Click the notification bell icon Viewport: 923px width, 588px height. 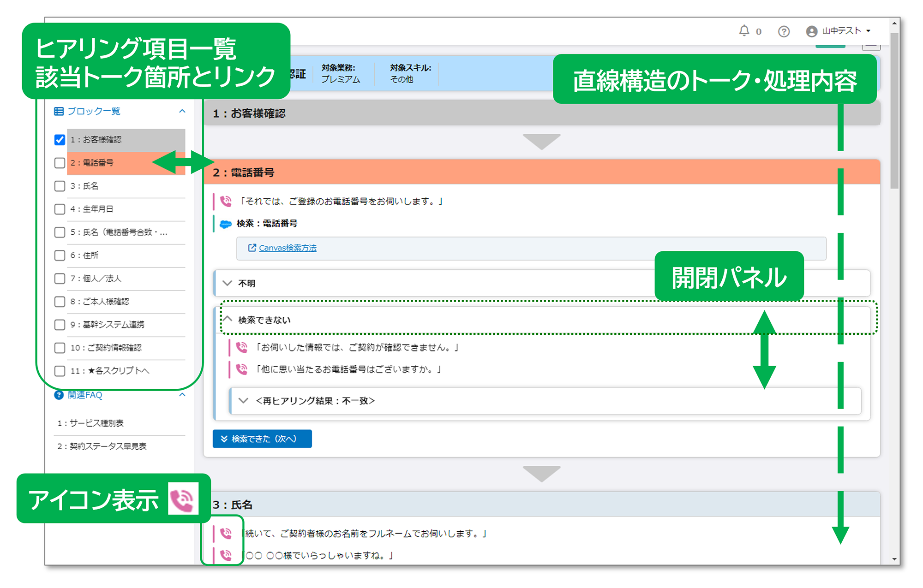[743, 30]
